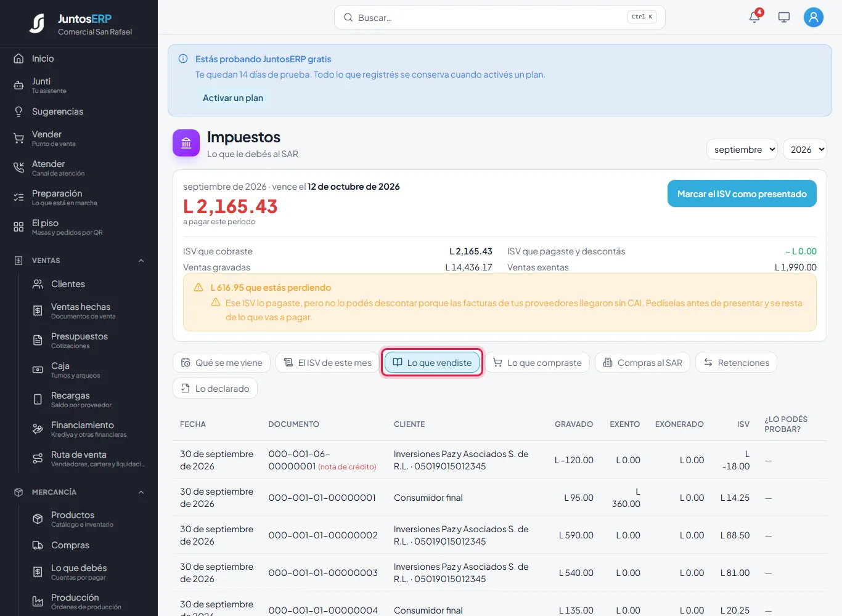Click the Caja cash icon

38,370
